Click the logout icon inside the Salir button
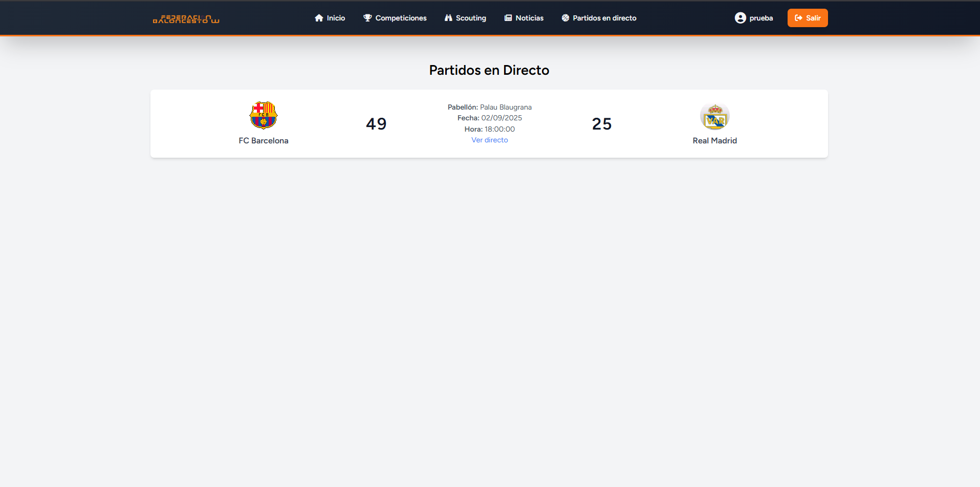 pyautogui.click(x=799, y=17)
